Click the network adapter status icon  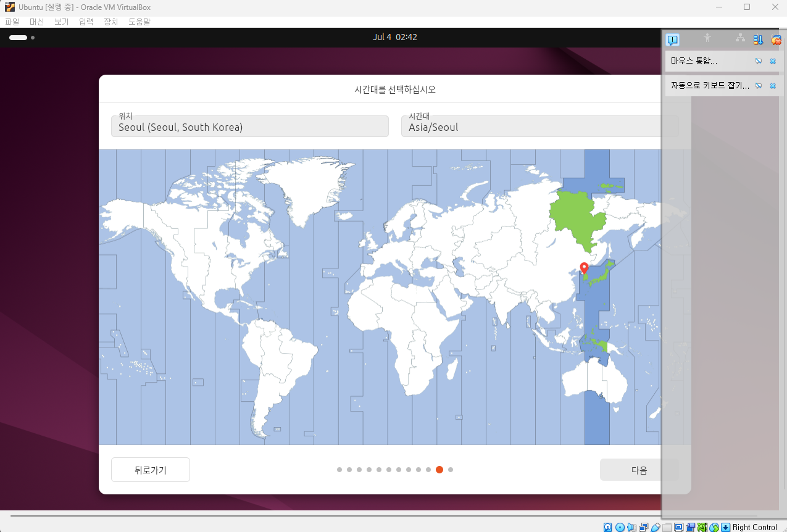(x=643, y=527)
